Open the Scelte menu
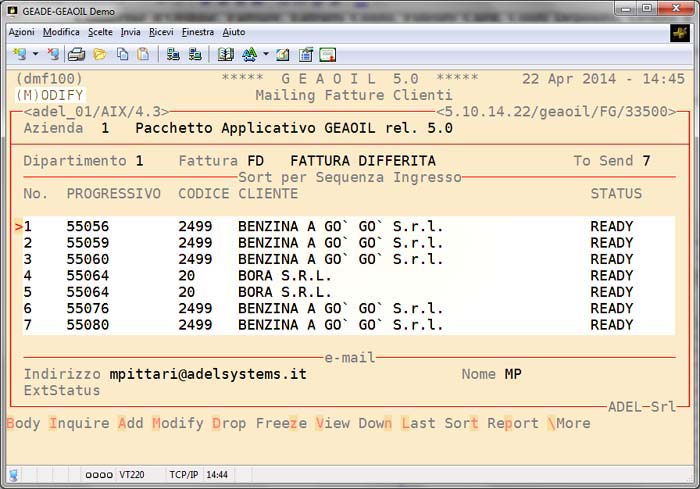The height and width of the screenshot is (489, 700). [100, 32]
